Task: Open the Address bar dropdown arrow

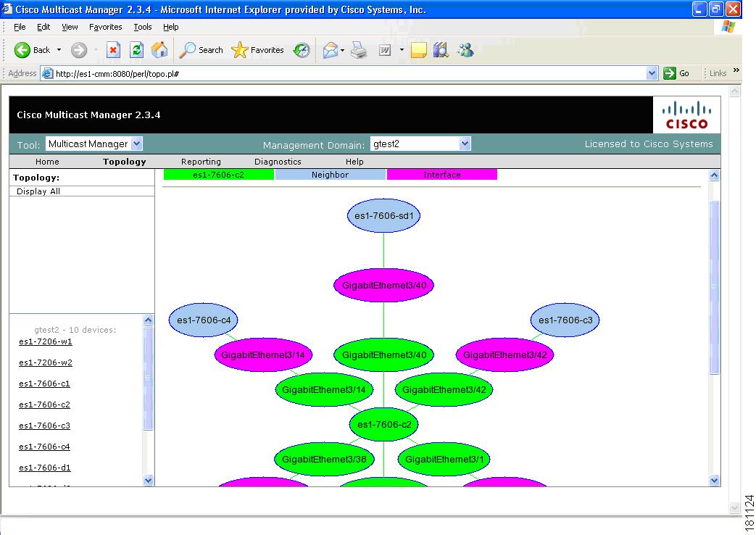Action: tap(652, 73)
